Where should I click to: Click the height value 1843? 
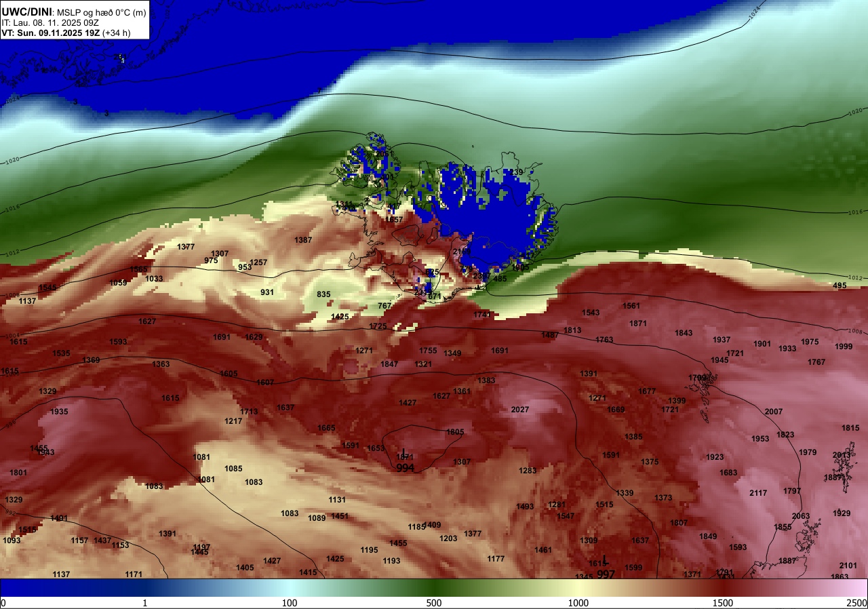tap(684, 333)
